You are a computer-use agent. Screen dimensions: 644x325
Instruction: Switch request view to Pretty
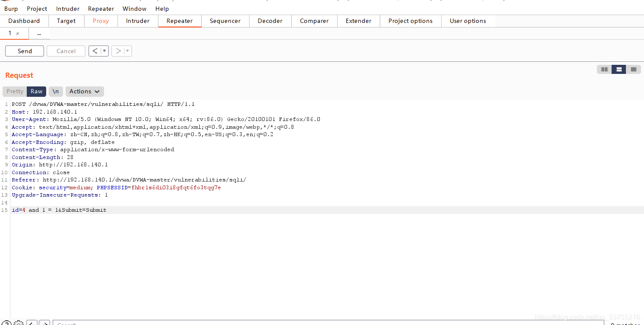tap(15, 91)
